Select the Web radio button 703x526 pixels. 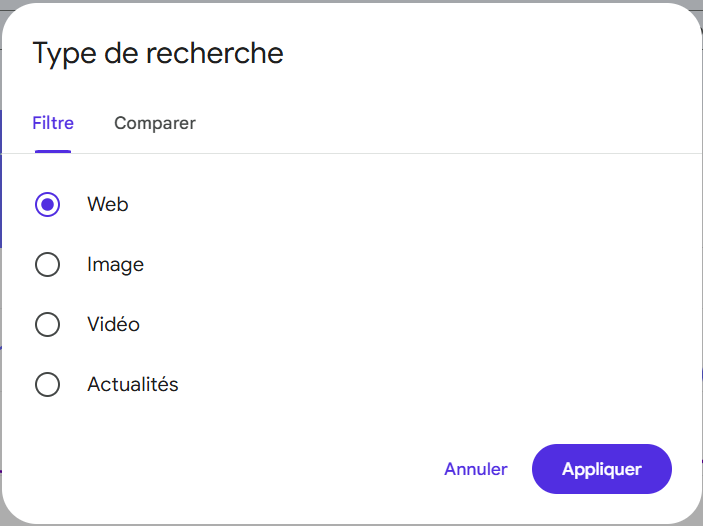coord(47,204)
